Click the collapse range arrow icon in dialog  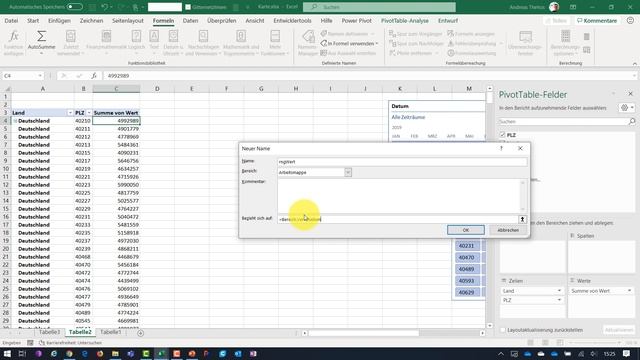pyautogui.click(x=522, y=219)
